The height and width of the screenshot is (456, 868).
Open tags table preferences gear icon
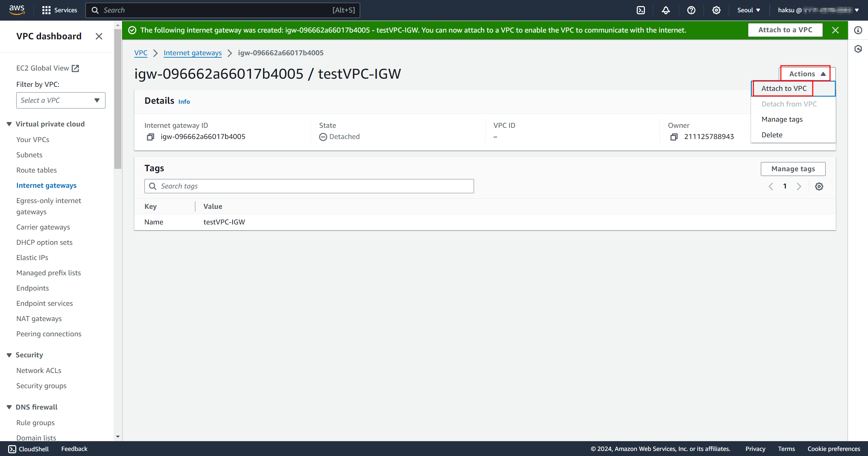819,186
